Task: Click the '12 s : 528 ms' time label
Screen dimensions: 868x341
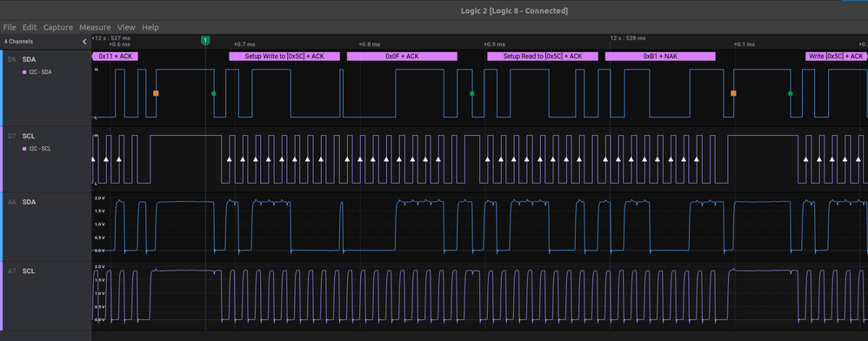Action: pos(628,38)
